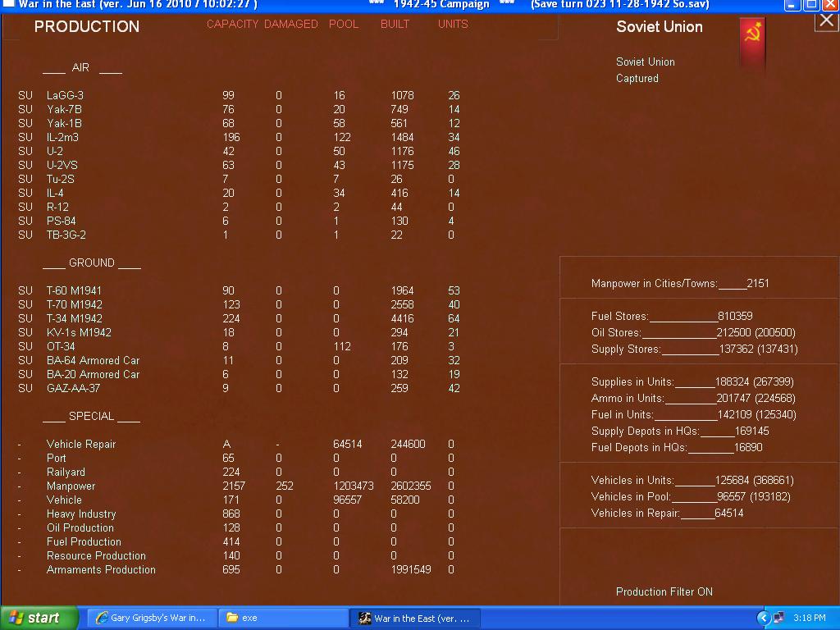
Task: Select the LaGG-3 aircraft row
Action: coord(239,95)
